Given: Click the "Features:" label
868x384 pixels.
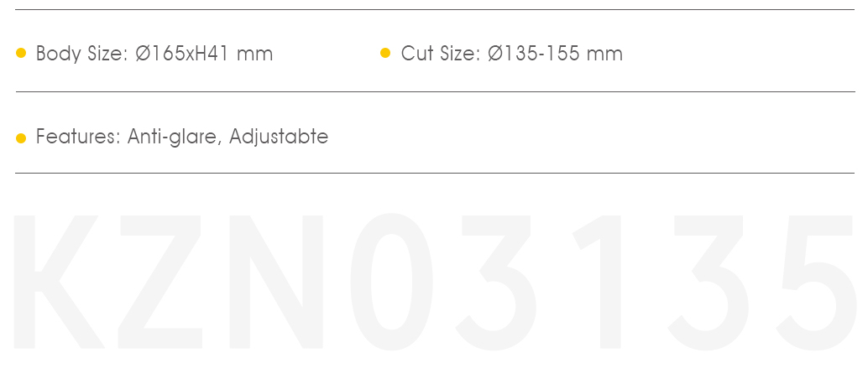Looking at the screenshot, I should [x=79, y=136].
